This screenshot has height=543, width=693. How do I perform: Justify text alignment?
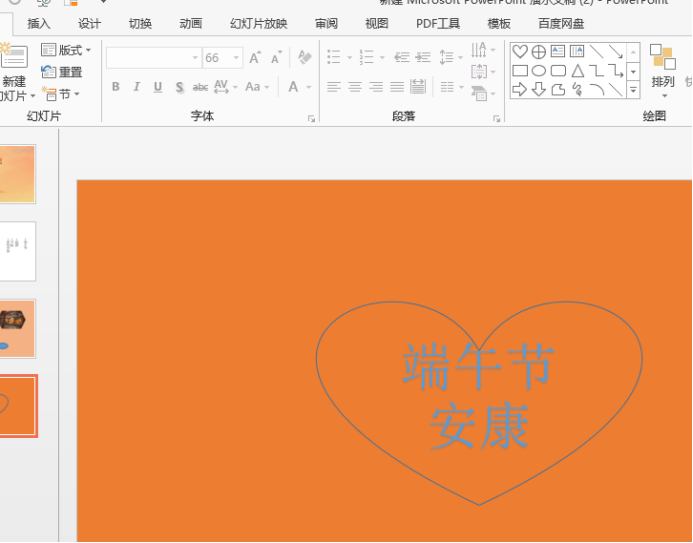tap(397, 87)
